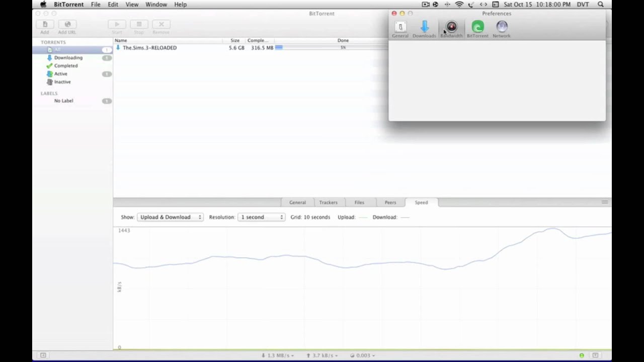Open the BitTorrent application menu
644x362 pixels.
(69, 5)
